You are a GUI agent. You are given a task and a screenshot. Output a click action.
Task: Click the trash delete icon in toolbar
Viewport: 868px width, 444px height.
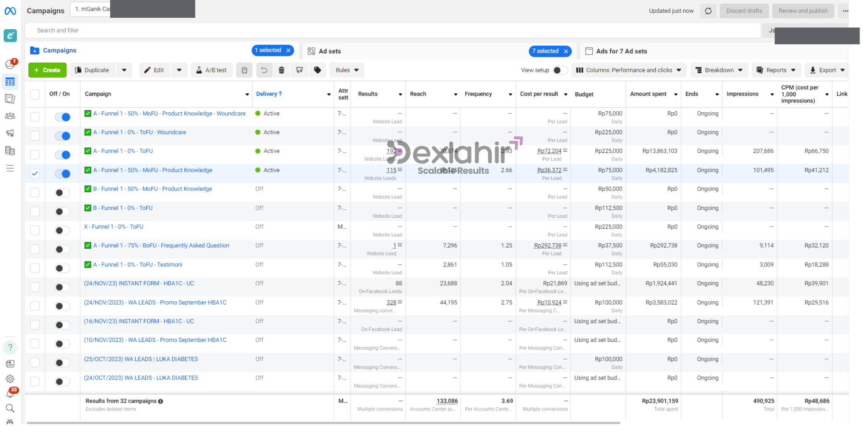(x=281, y=70)
